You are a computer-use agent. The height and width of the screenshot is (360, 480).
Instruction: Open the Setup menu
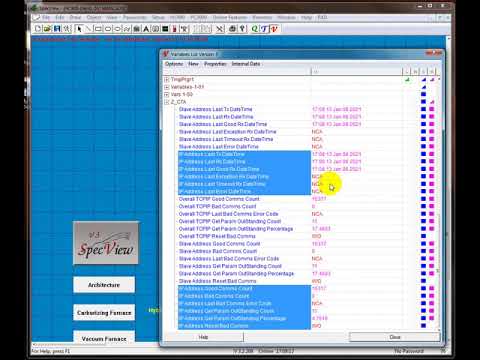pos(158,17)
